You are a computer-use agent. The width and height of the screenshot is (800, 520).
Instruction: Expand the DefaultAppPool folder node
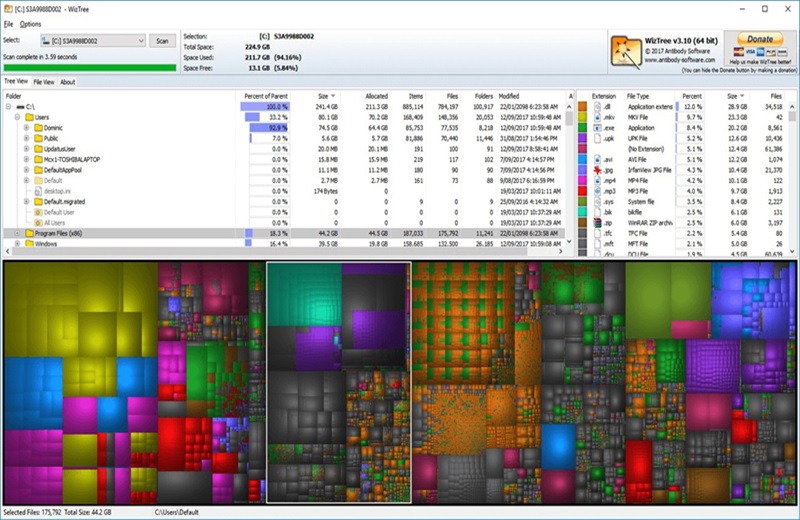26,170
